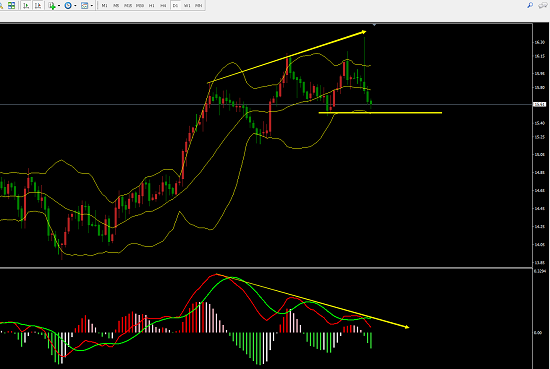Switch to W1 weekly timeframe
This screenshot has width=550, height=369.
pos(187,5)
